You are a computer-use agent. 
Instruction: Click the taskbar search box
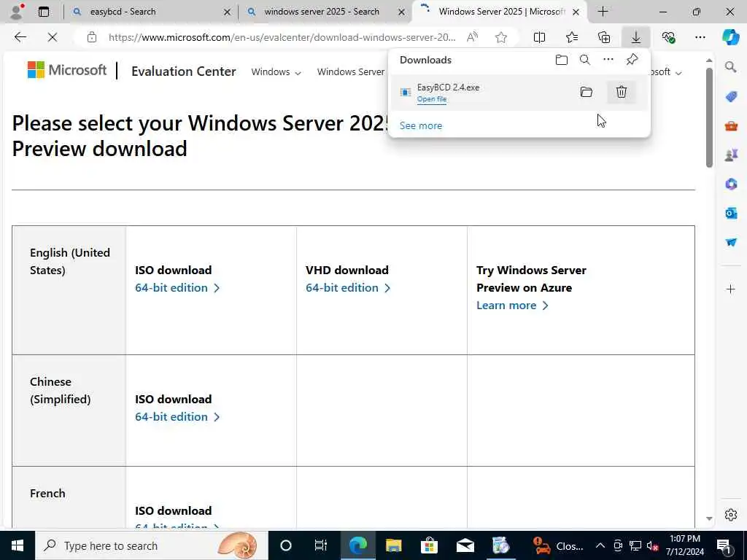click(x=152, y=545)
